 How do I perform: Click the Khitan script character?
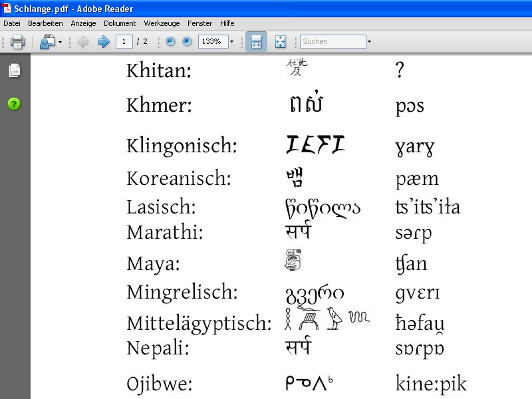click(x=297, y=67)
